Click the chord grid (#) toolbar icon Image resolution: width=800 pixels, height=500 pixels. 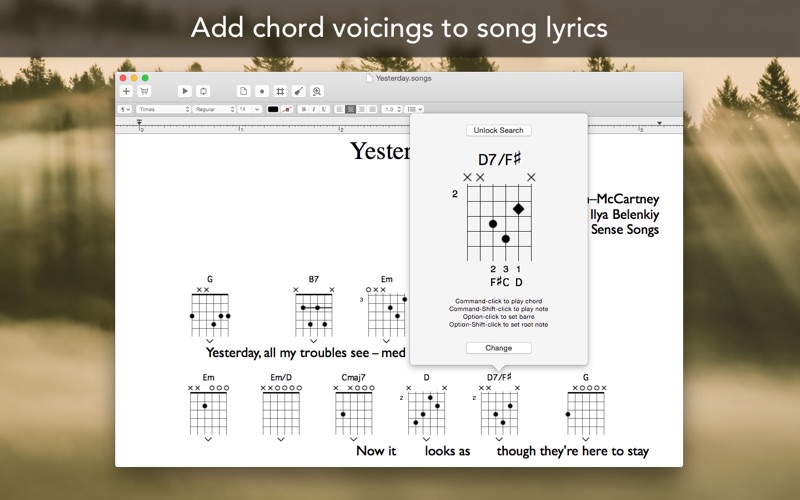(280, 91)
